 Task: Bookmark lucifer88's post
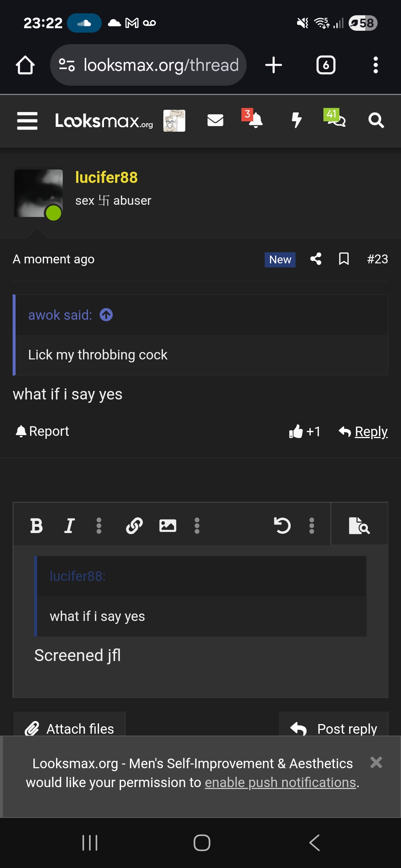(344, 259)
